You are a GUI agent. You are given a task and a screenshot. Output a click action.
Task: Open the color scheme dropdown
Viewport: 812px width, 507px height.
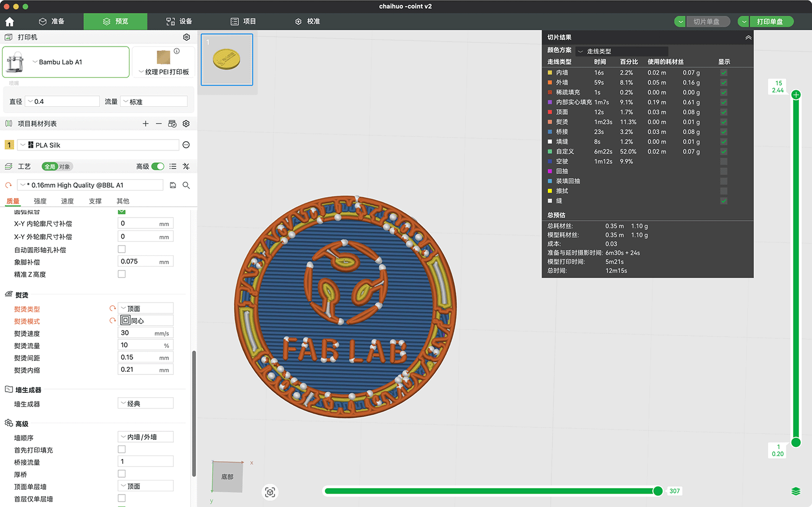[x=621, y=51]
